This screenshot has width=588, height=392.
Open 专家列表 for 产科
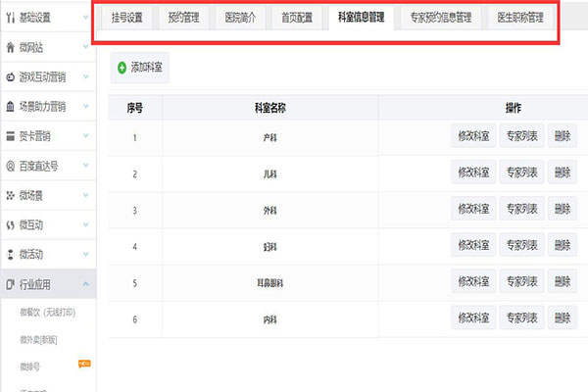521,136
